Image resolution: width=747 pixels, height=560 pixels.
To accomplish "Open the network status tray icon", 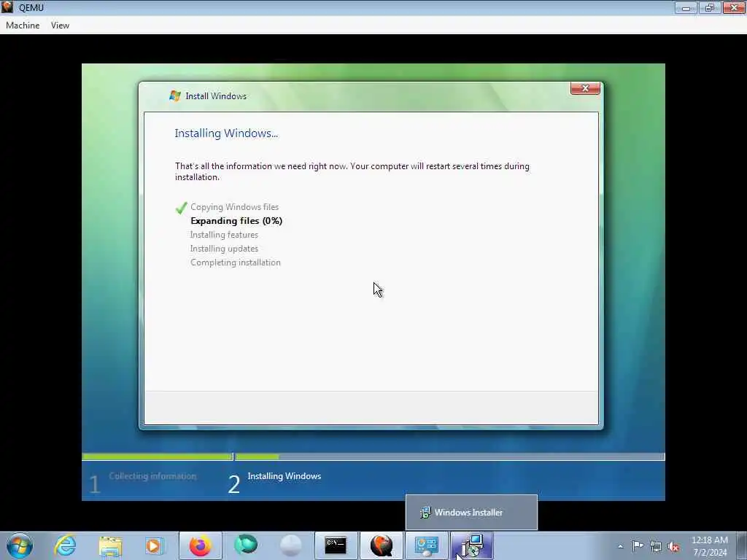I will click(656, 546).
